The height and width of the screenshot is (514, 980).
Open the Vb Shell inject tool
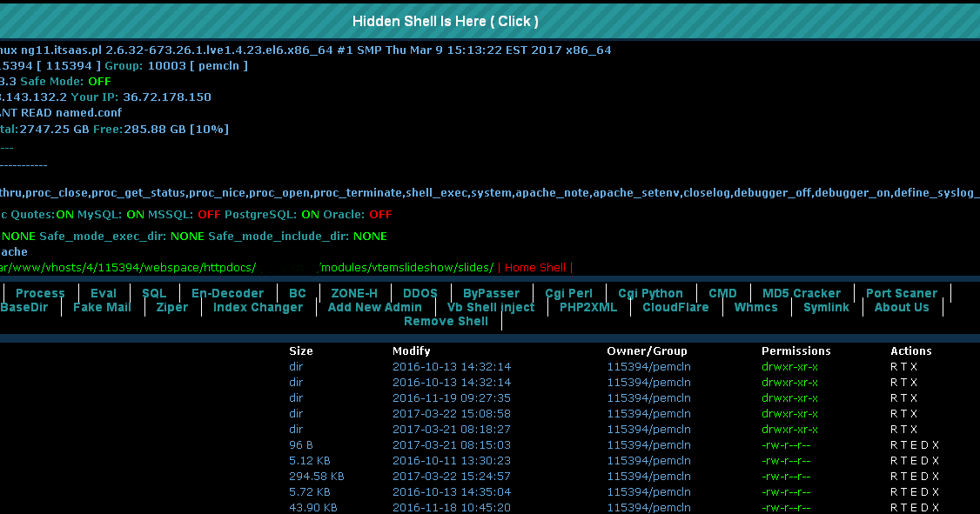click(x=491, y=307)
